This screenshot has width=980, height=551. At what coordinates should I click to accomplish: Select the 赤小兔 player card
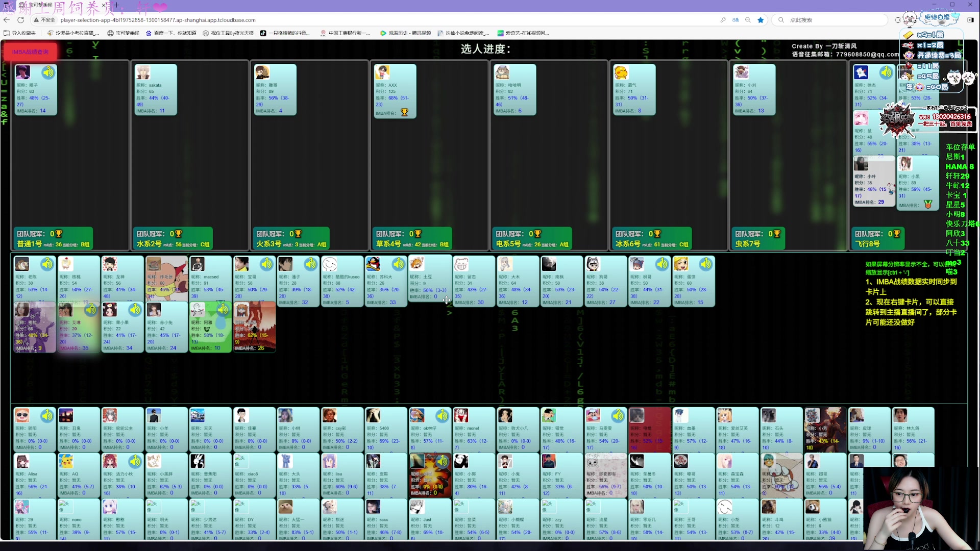(166, 327)
